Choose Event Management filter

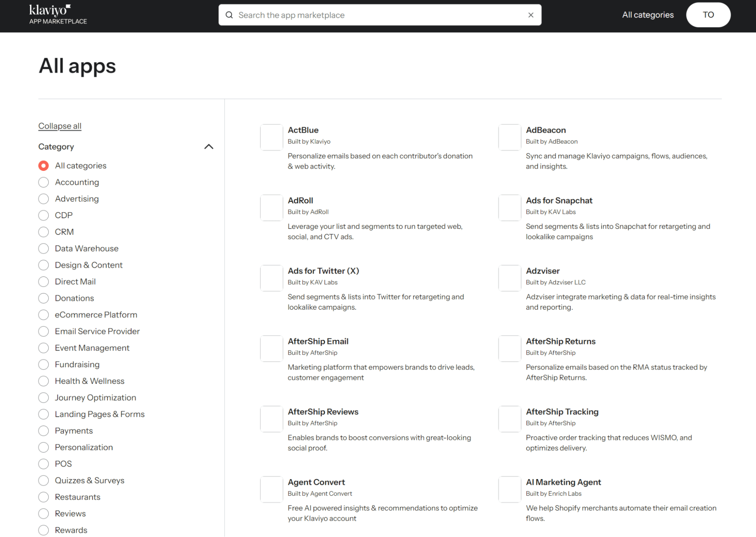pyautogui.click(x=43, y=348)
